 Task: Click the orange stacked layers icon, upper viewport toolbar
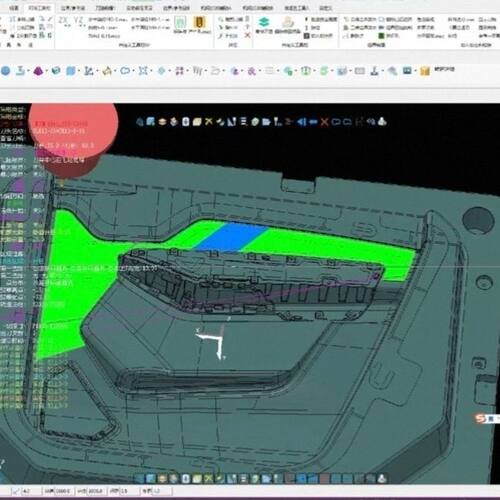point(162,122)
